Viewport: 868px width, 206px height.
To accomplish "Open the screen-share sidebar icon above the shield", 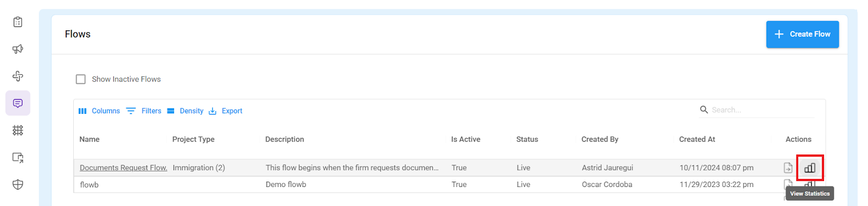I will (18, 157).
